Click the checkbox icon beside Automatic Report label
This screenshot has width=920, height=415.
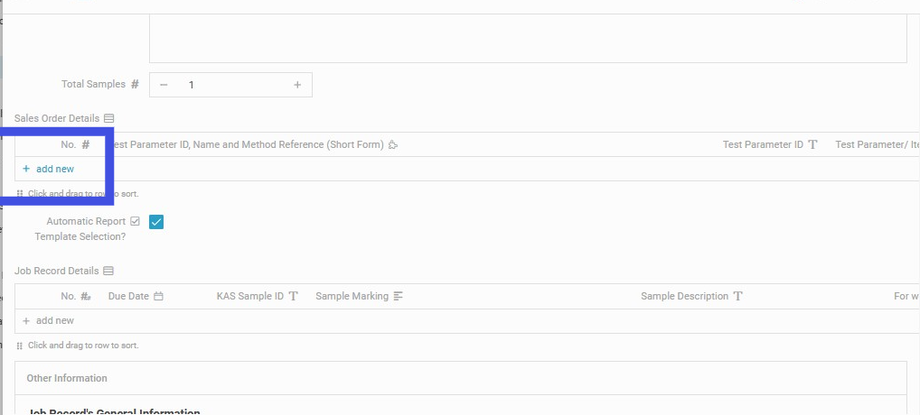pyautogui.click(x=135, y=221)
